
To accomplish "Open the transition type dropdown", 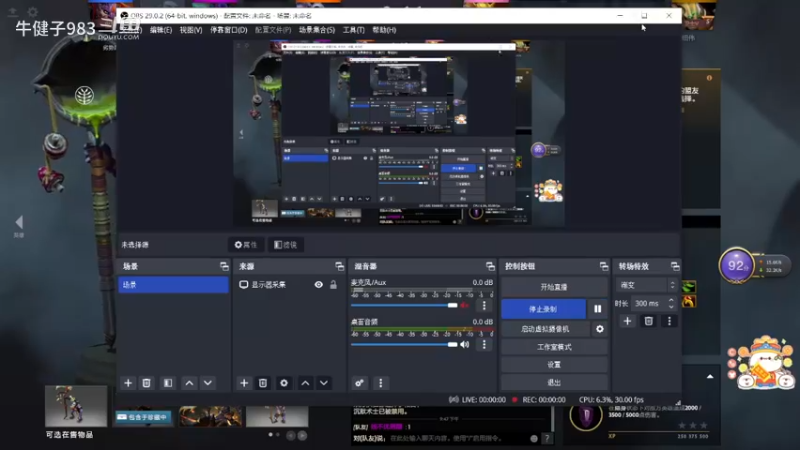I will (x=647, y=285).
